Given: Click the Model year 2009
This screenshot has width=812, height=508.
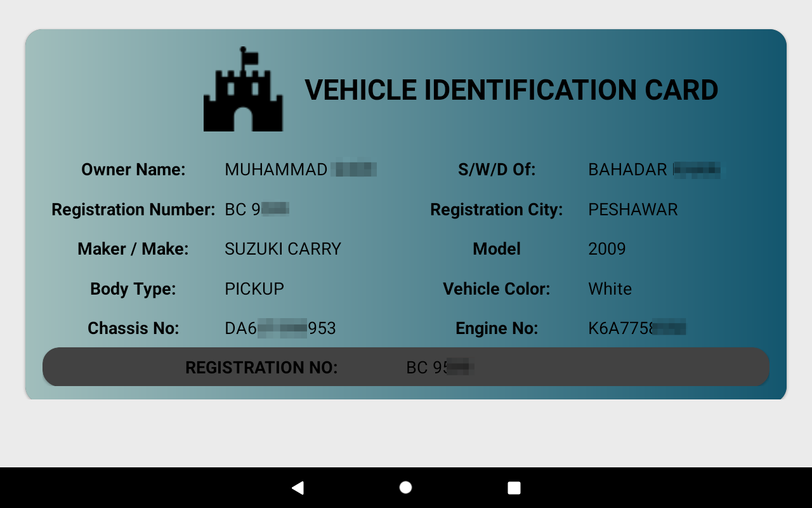Looking at the screenshot, I should pos(606,249).
